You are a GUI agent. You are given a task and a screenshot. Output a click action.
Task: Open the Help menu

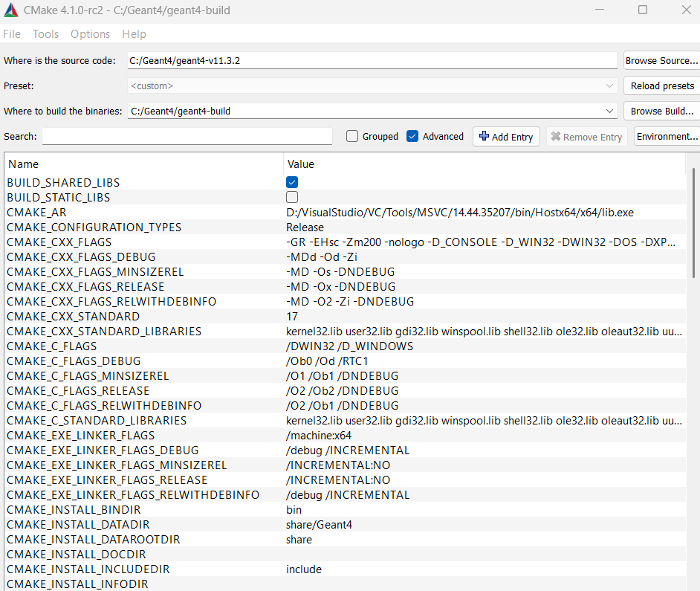point(134,34)
